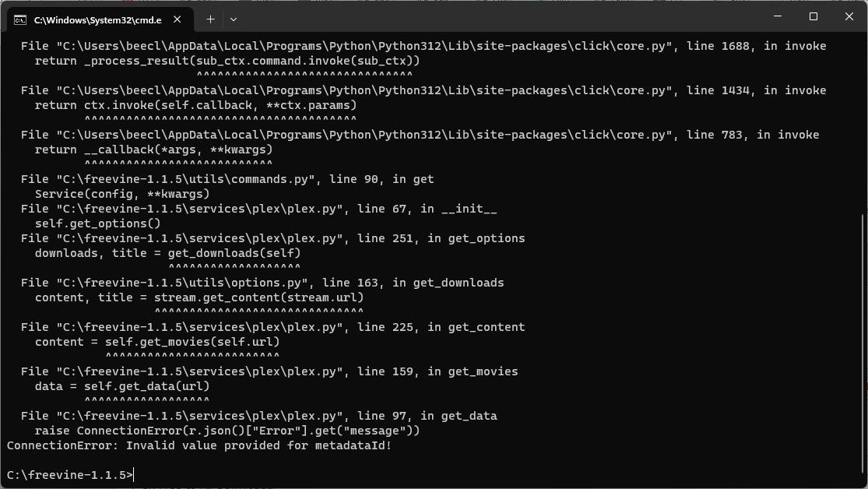Click the self.get_options() code line
The width and height of the screenshot is (868, 489).
pyautogui.click(x=97, y=223)
